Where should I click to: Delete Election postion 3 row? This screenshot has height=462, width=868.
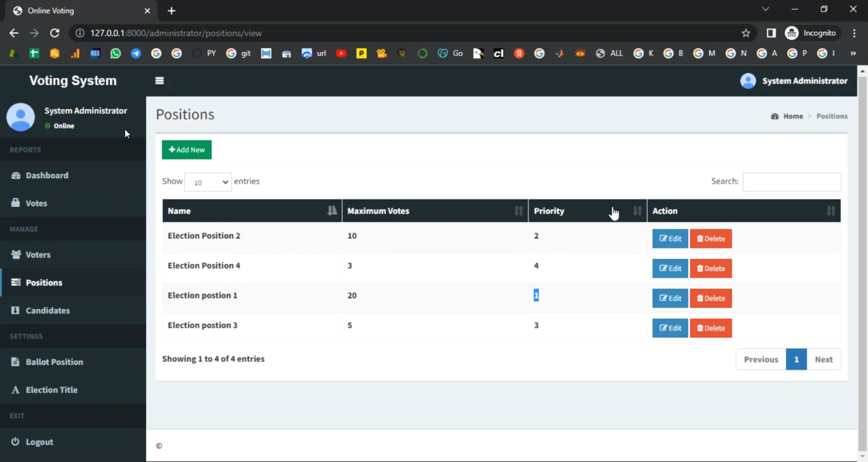pos(711,328)
